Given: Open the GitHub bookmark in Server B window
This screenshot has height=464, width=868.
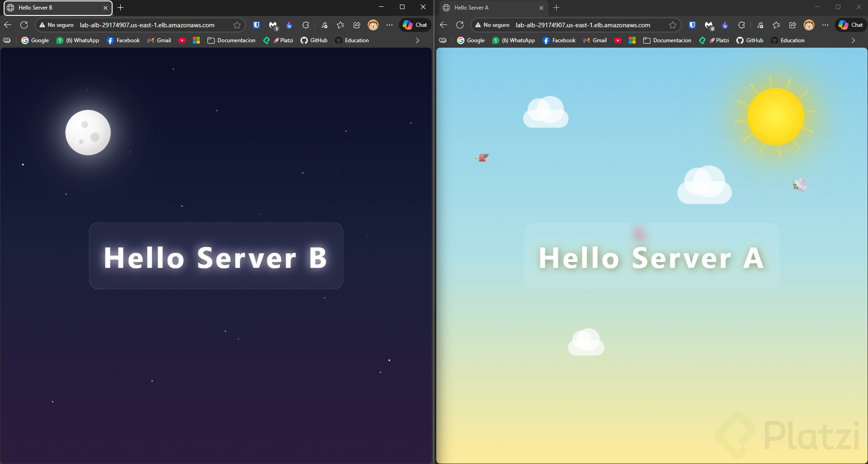Looking at the screenshot, I should 314,40.
